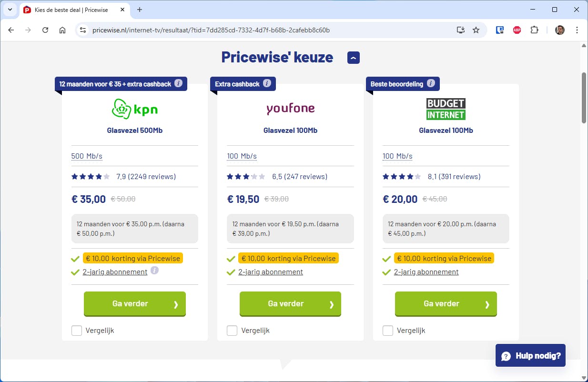Close the Pricewise browser tab

(123, 10)
